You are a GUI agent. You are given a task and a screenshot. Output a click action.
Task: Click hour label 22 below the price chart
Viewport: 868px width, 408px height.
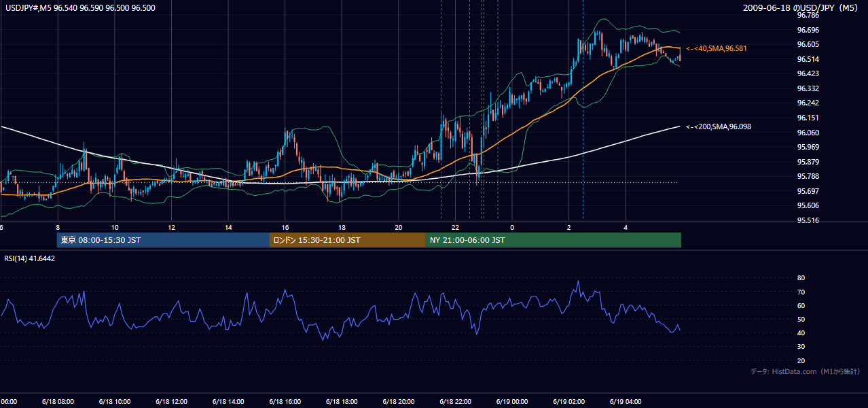pyautogui.click(x=455, y=227)
